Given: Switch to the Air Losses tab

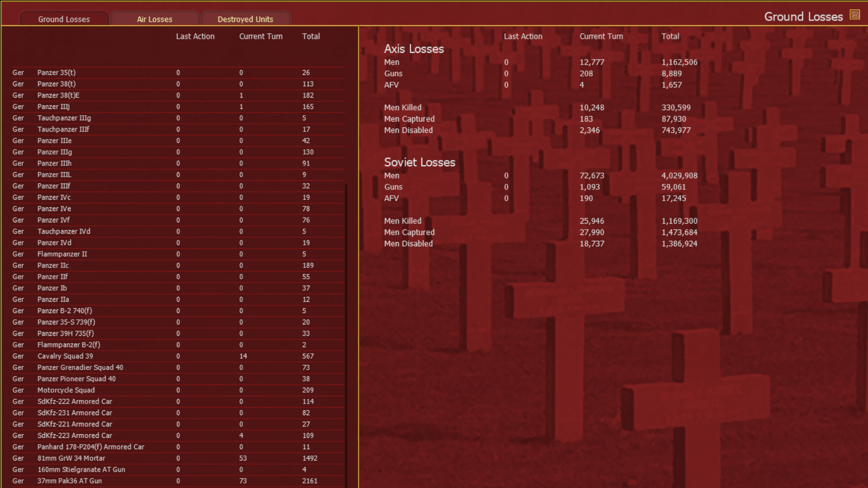Looking at the screenshot, I should tap(155, 19).
